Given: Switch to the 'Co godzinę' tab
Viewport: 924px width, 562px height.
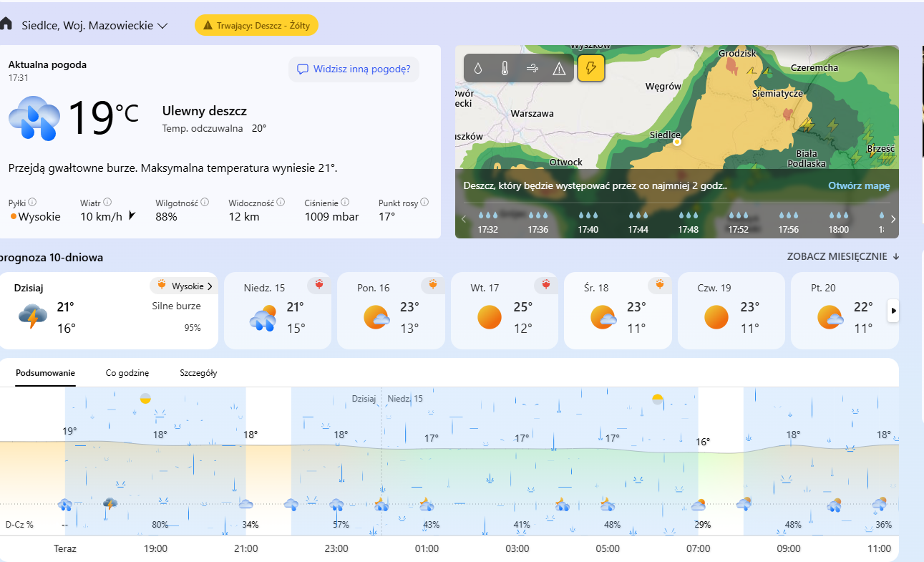Looking at the screenshot, I should (127, 373).
